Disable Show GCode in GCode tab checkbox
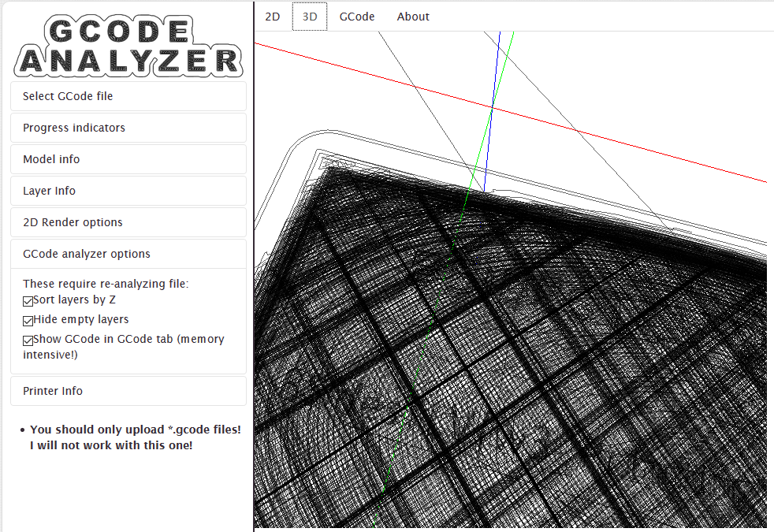 pyautogui.click(x=28, y=340)
